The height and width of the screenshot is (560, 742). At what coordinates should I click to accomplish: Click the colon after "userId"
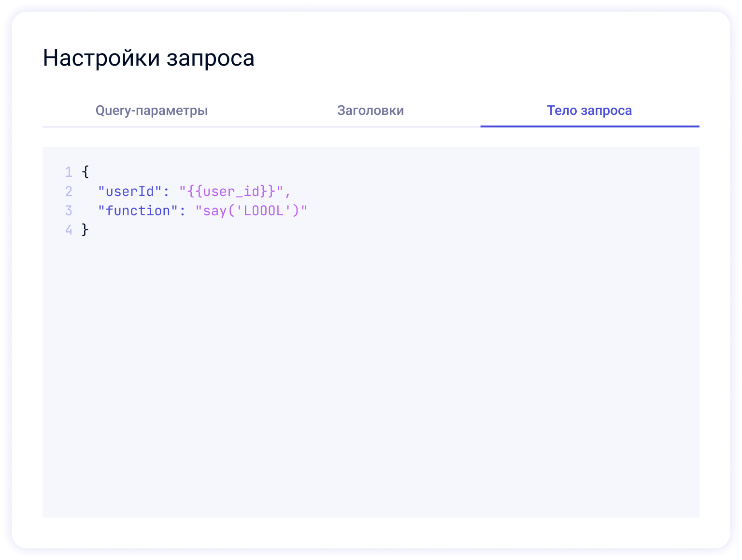[167, 192]
